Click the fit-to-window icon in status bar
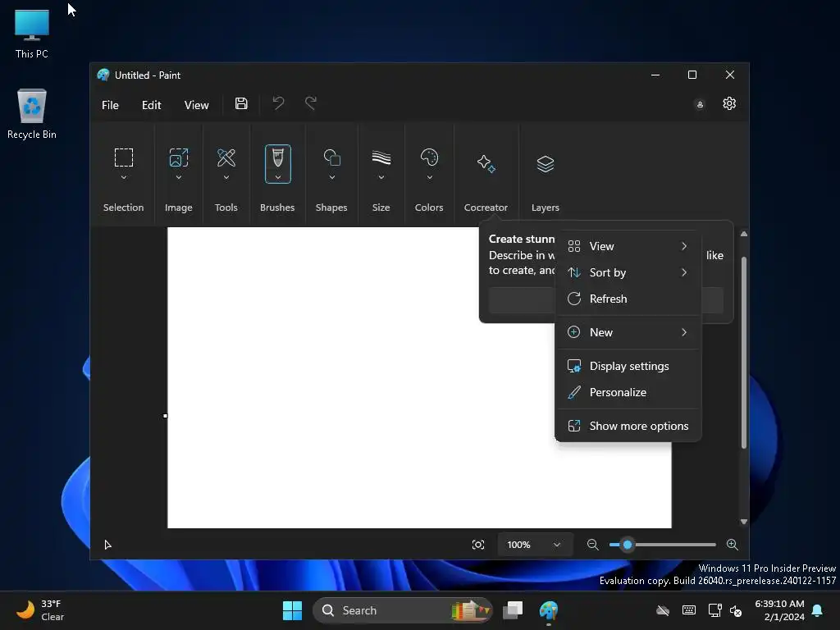Screen dimensions: 840x630 pos(478,545)
